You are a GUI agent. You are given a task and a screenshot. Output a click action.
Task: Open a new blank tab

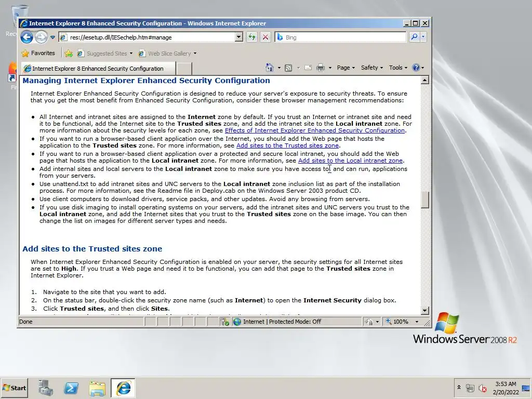[x=184, y=69]
